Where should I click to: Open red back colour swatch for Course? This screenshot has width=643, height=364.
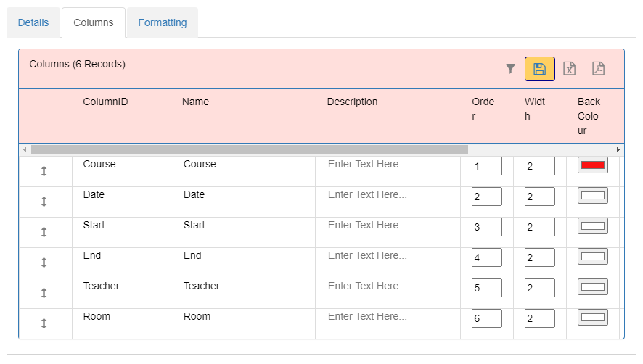point(592,165)
